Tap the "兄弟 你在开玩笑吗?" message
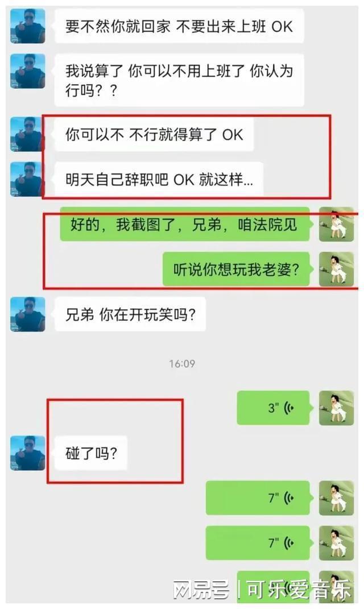This screenshot has height=609, width=364. [x=130, y=314]
